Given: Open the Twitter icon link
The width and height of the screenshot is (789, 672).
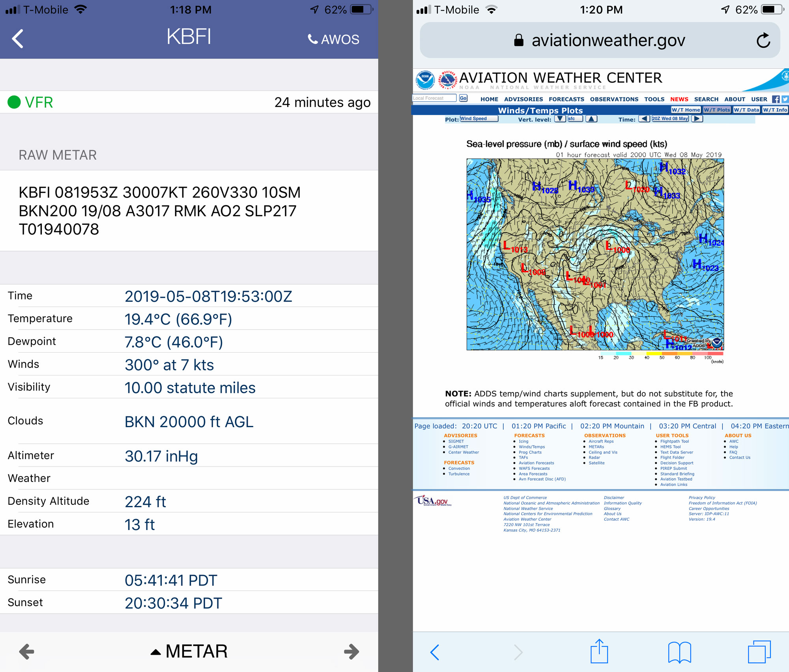Looking at the screenshot, I should [x=785, y=99].
